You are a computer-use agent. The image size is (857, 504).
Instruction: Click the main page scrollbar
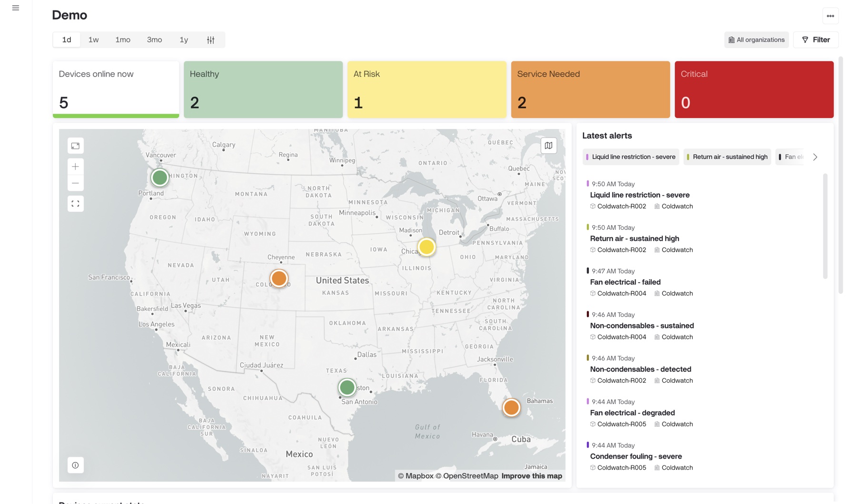pyautogui.click(x=841, y=175)
